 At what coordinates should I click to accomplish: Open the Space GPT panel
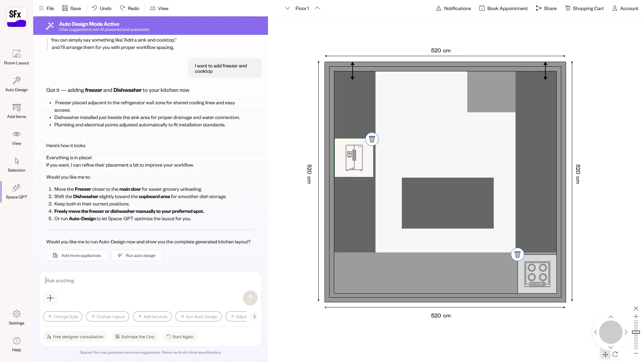pyautogui.click(x=16, y=191)
